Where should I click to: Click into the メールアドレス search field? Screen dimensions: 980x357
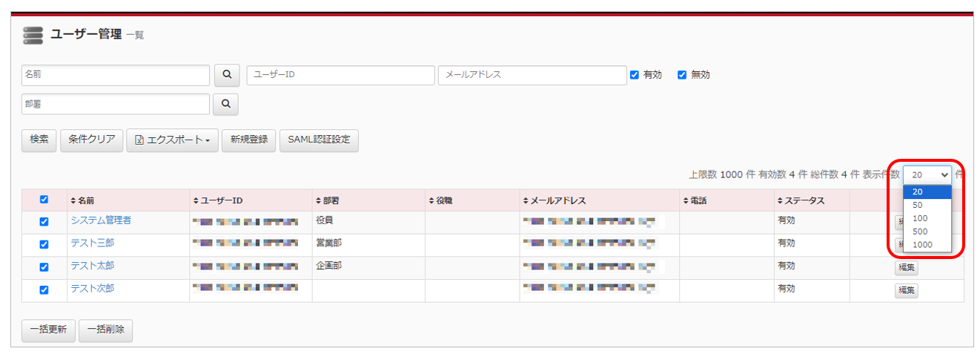[532, 75]
